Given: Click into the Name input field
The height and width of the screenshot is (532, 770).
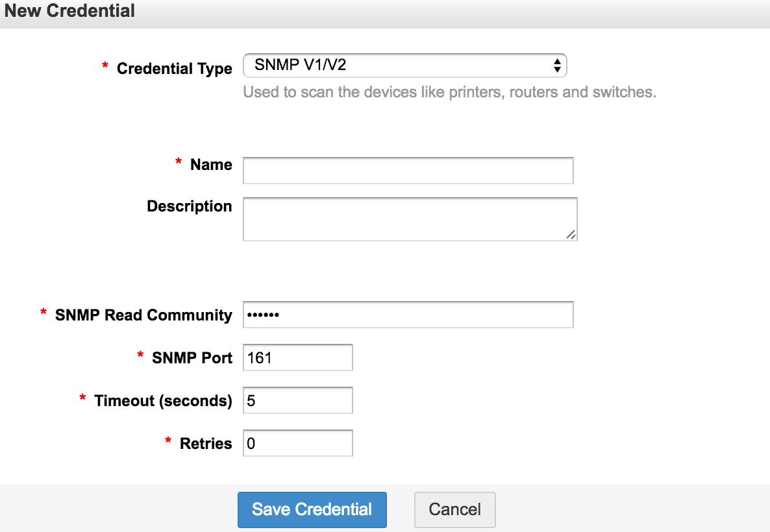Looking at the screenshot, I should coord(408,171).
